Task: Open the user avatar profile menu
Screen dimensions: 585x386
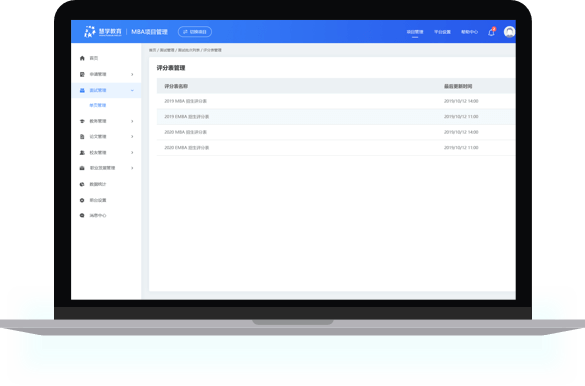Action: coord(509,32)
